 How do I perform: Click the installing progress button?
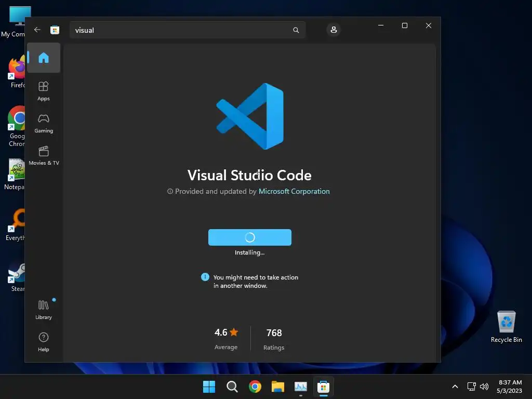point(250,237)
